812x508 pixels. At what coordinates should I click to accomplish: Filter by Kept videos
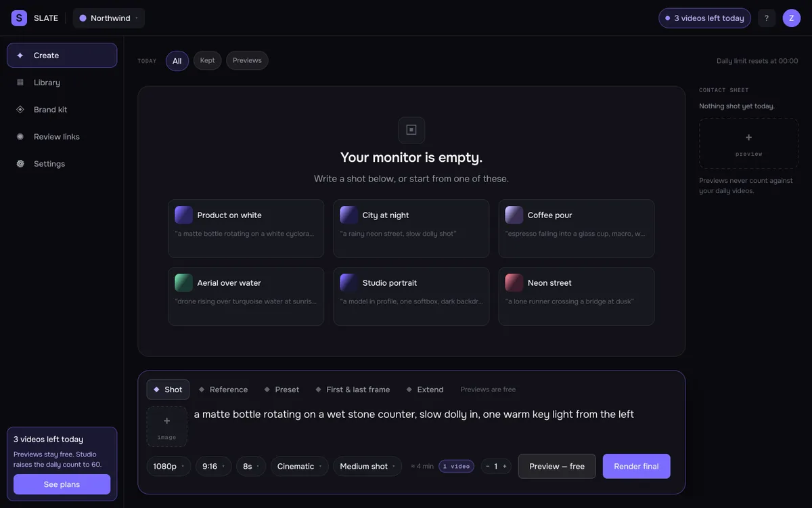[x=207, y=60]
